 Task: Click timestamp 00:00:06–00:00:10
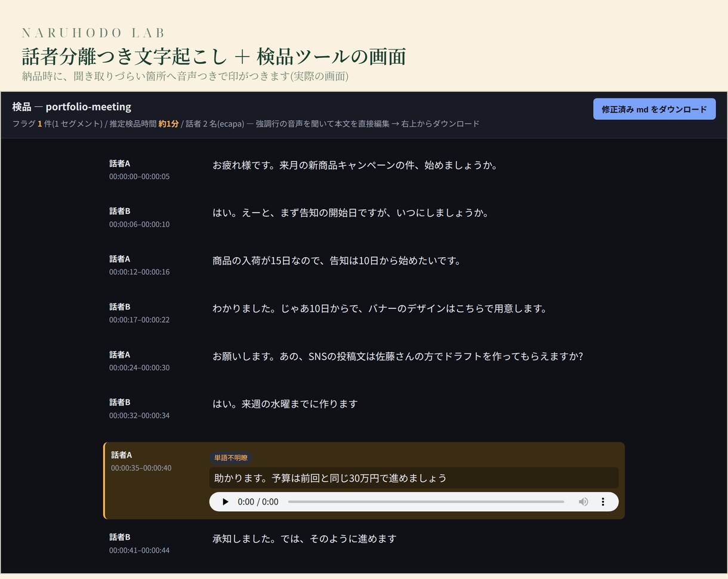(139, 224)
